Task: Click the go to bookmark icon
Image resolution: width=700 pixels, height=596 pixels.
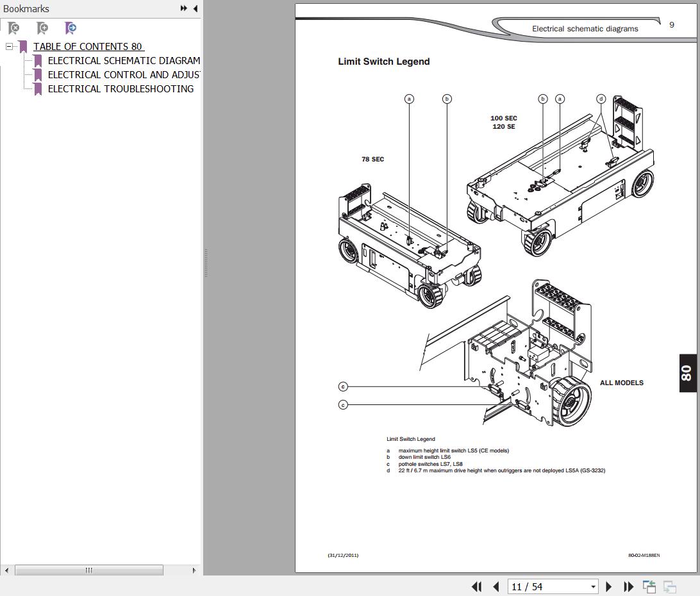Action: point(71,28)
